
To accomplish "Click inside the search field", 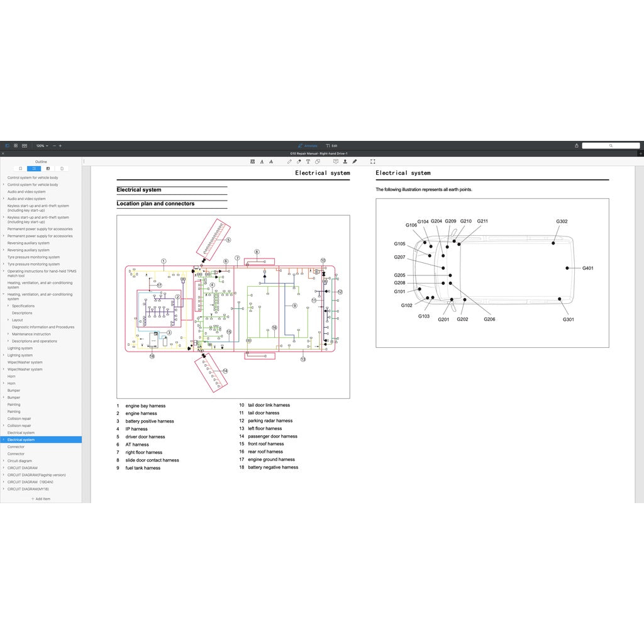I will (x=610, y=145).
